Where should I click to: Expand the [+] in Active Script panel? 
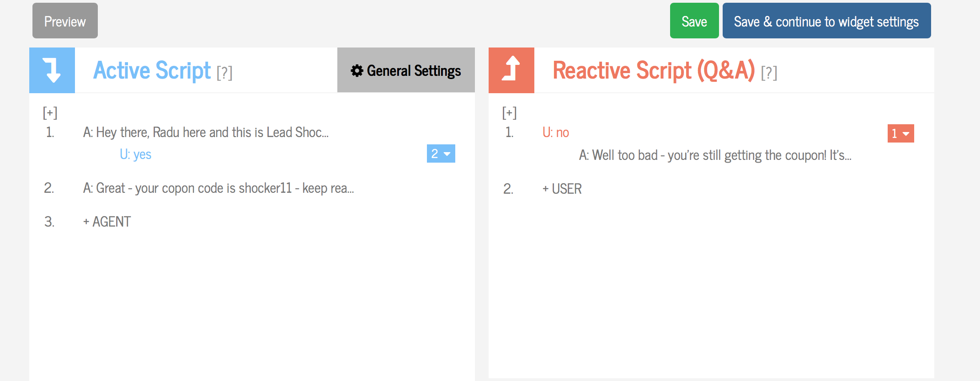(50, 112)
